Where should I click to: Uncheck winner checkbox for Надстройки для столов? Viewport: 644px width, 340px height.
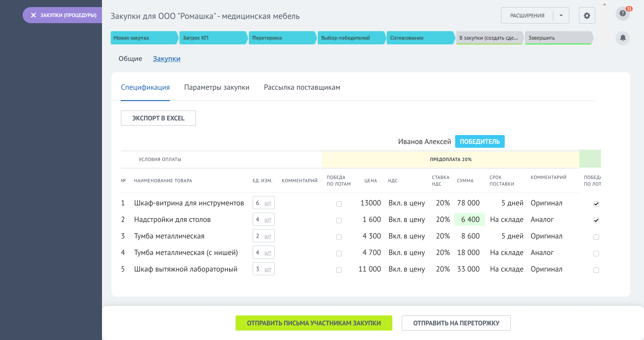(596, 221)
